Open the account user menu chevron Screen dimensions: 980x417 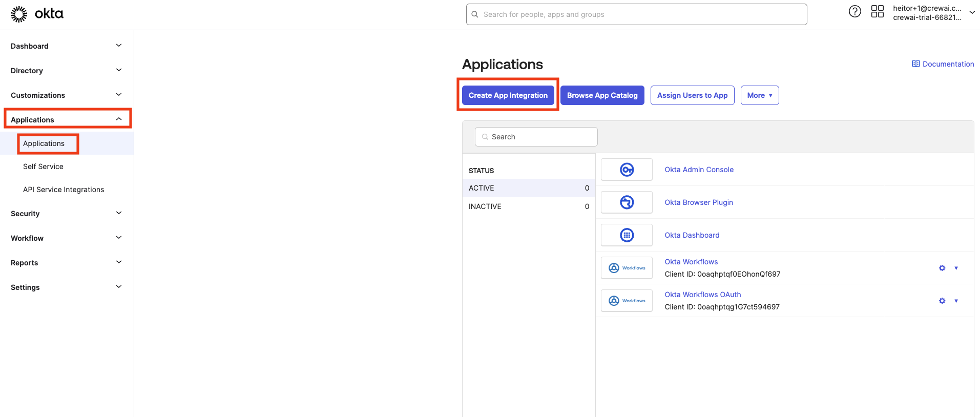click(972, 13)
